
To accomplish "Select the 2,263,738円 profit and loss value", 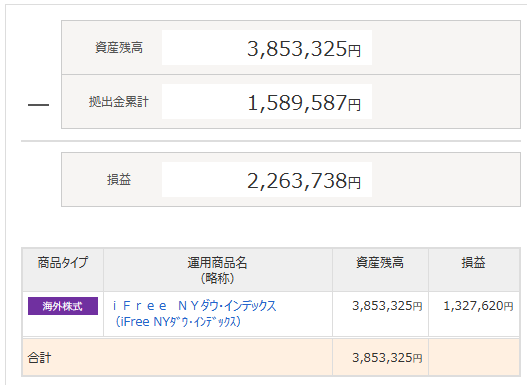I will [304, 181].
